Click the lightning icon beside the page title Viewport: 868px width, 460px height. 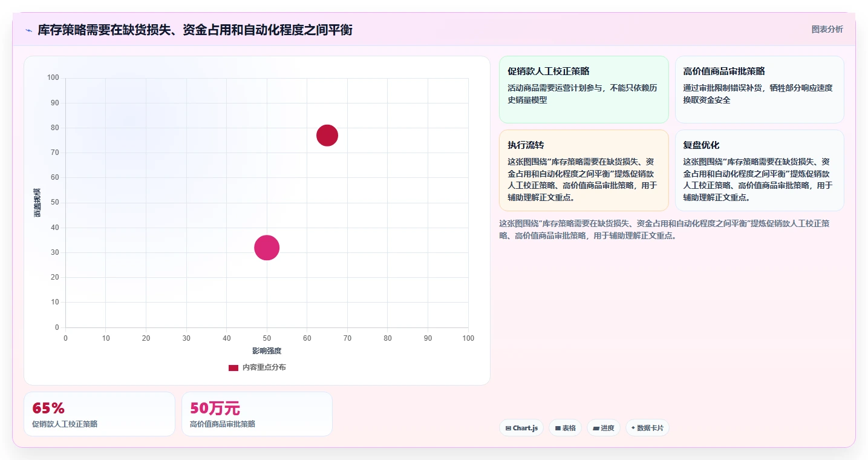tap(28, 30)
